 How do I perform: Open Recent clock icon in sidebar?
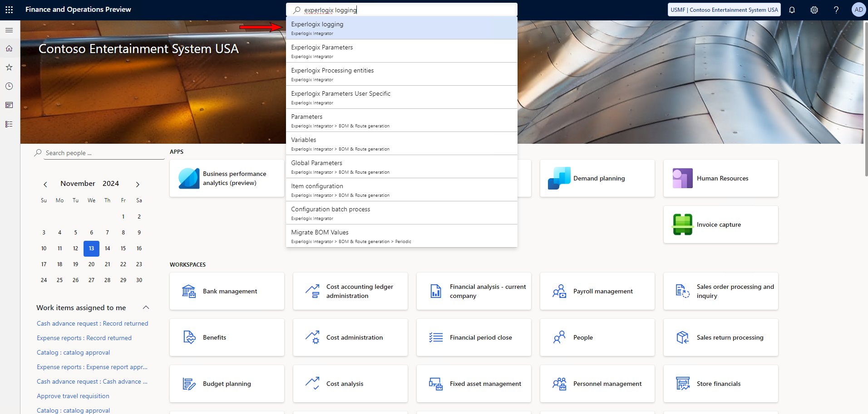9,86
